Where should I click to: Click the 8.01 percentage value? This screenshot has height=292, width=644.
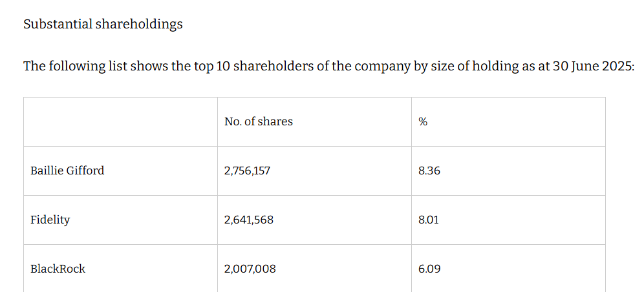point(429,220)
